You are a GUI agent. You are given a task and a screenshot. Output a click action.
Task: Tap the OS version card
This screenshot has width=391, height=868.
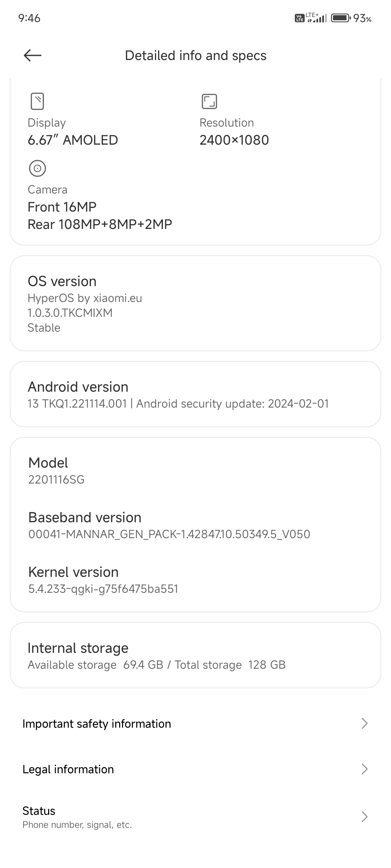195,303
